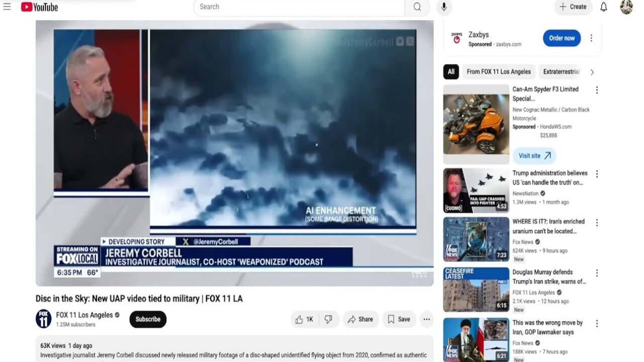The image size is (644, 362).
Task: Open the Create menu
Action: 573,7
